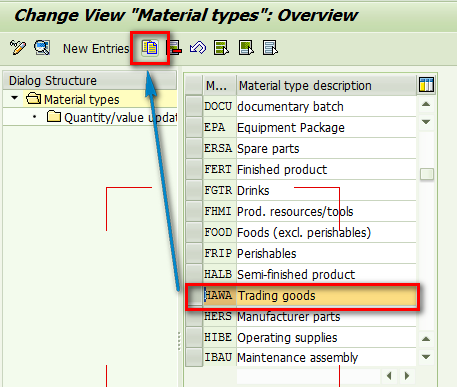Select the row marker for DOCU

(x=194, y=106)
